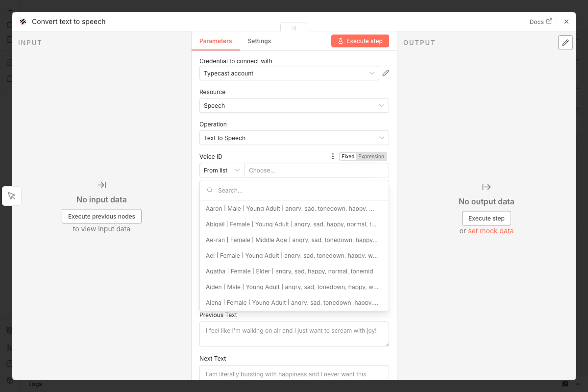Open the Operation dropdown showing Text to Speech
Viewport: 588px width, 392px height.
[294, 138]
